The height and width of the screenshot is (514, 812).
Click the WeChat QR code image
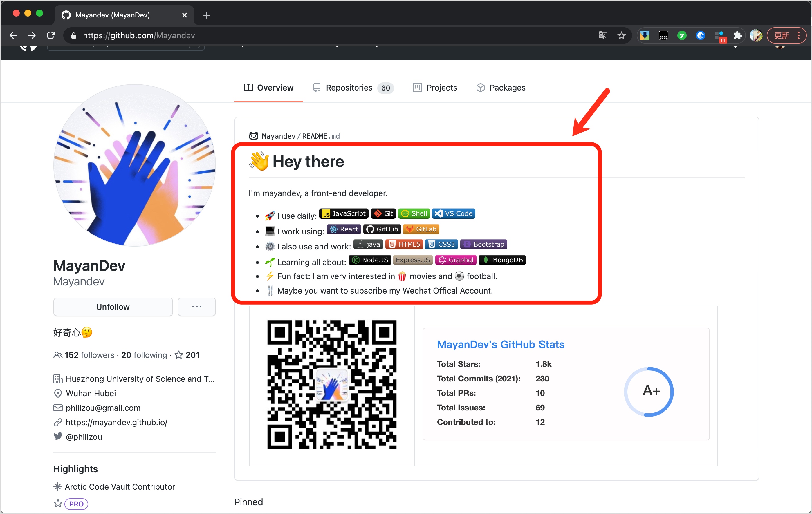click(332, 385)
